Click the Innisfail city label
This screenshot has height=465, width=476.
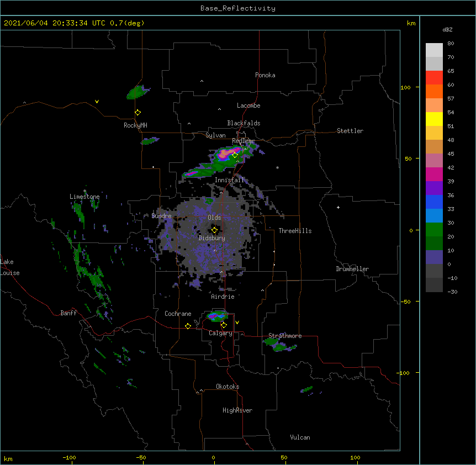click(x=229, y=180)
